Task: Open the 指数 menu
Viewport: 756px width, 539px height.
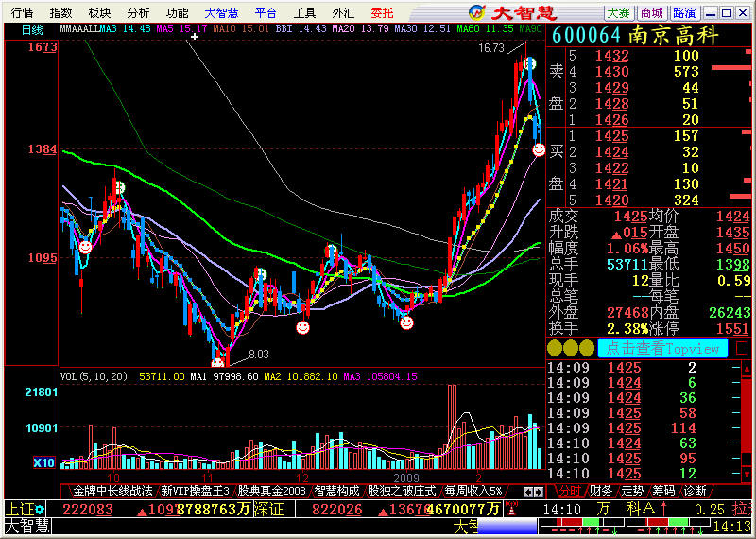Action: pos(60,12)
